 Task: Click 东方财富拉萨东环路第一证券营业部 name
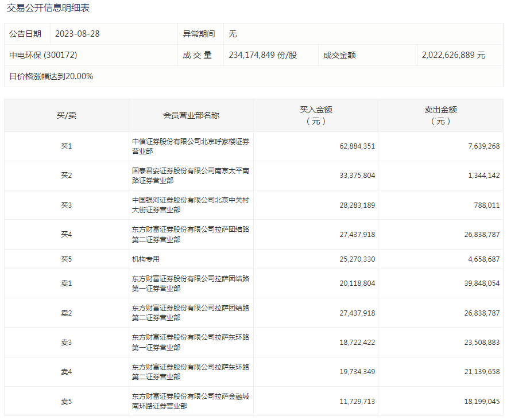pos(191,342)
